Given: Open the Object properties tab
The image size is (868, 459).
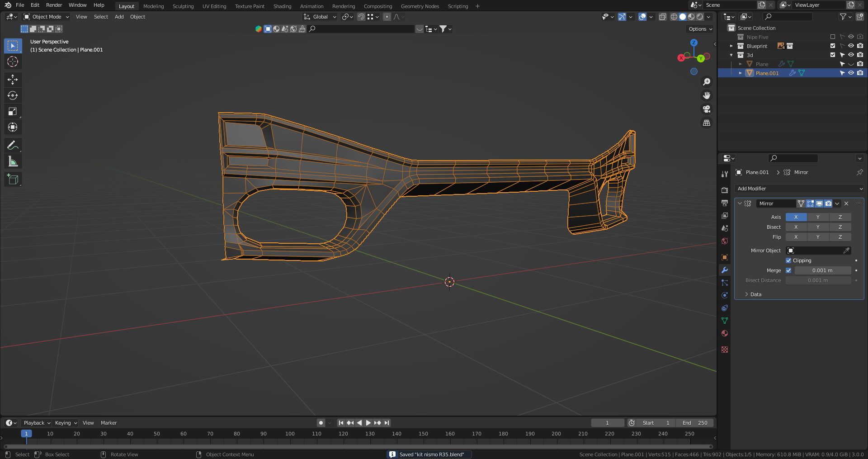Looking at the screenshot, I should (x=725, y=257).
